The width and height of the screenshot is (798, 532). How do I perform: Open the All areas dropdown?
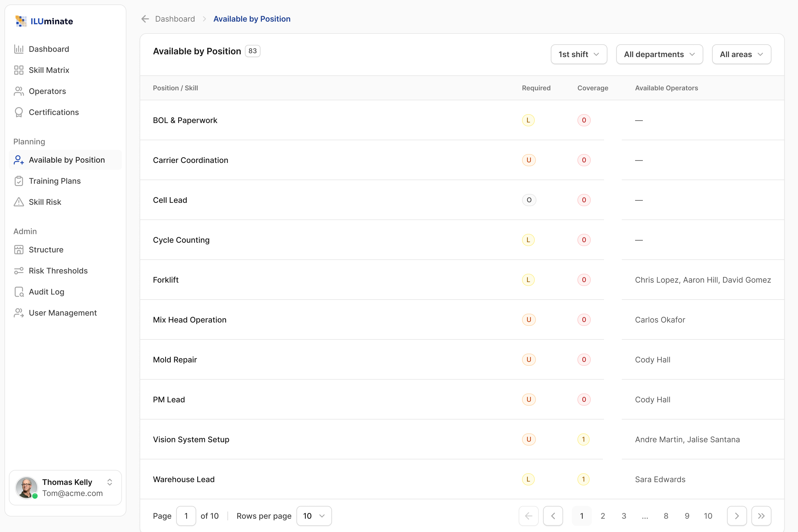[741, 54]
